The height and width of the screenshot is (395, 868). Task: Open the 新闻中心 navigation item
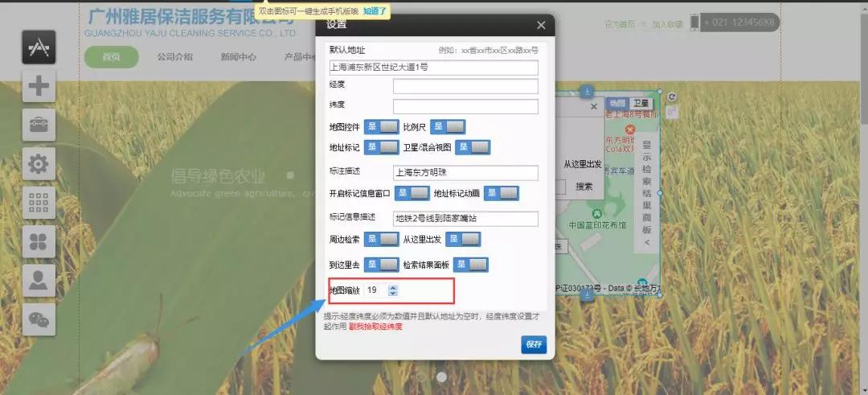point(239,56)
